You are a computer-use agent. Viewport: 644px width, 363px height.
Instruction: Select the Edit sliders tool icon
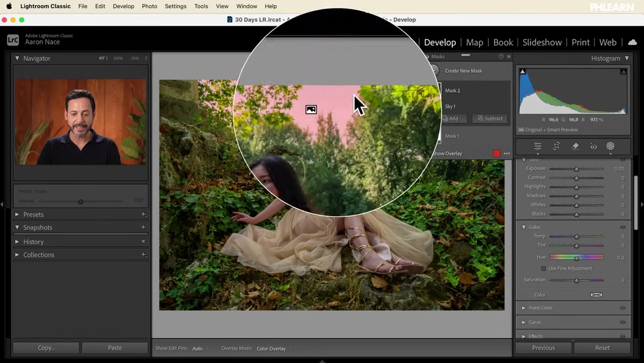pyautogui.click(x=537, y=146)
